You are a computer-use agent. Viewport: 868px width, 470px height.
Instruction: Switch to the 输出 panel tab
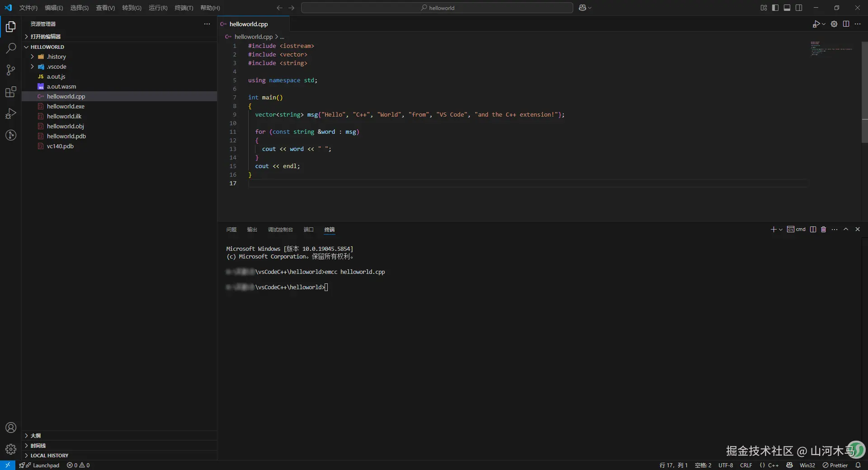tap(252, 230)
